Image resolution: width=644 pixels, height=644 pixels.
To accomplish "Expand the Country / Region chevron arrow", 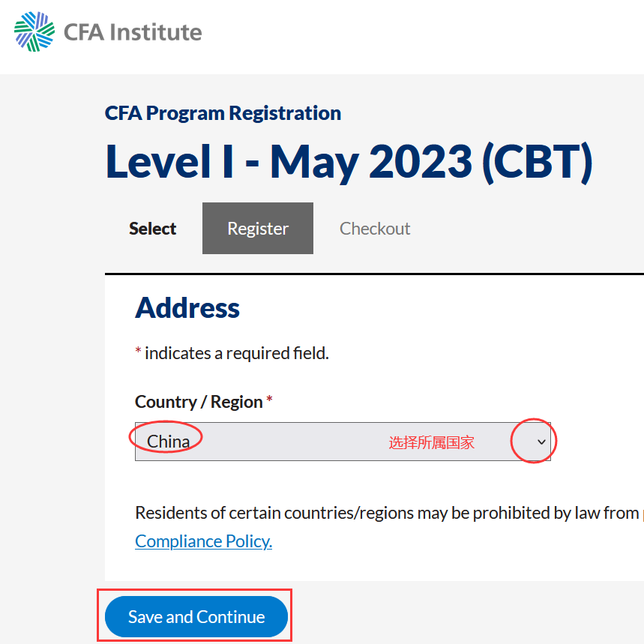I will [541, 442].
